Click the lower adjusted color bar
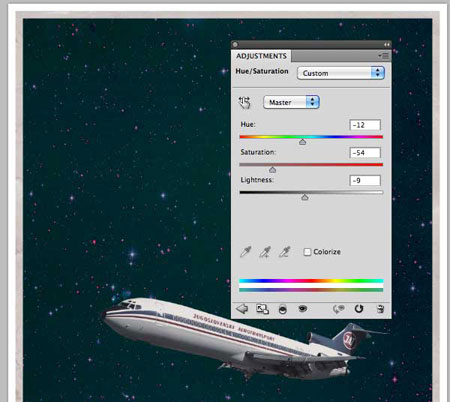This screenshot has height=402, width=450. (311, 290)
